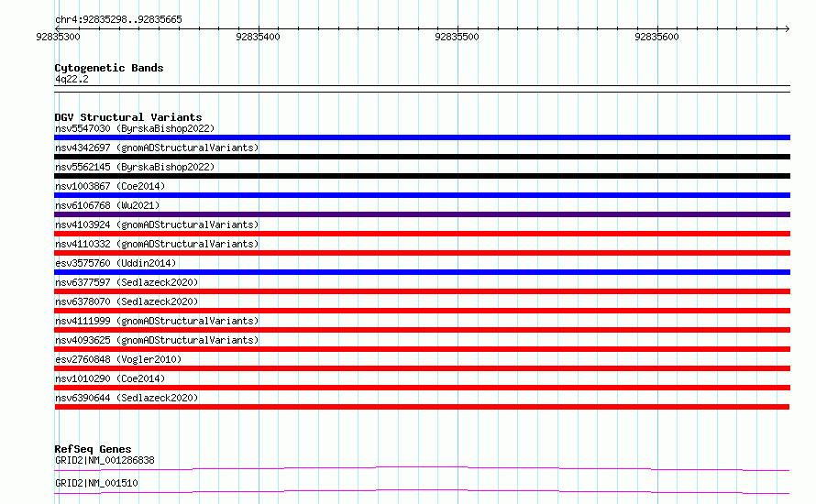
Task: Click the nsv5562145 (ByrskaBishop2022) label
Action: [x=135, y=167]
